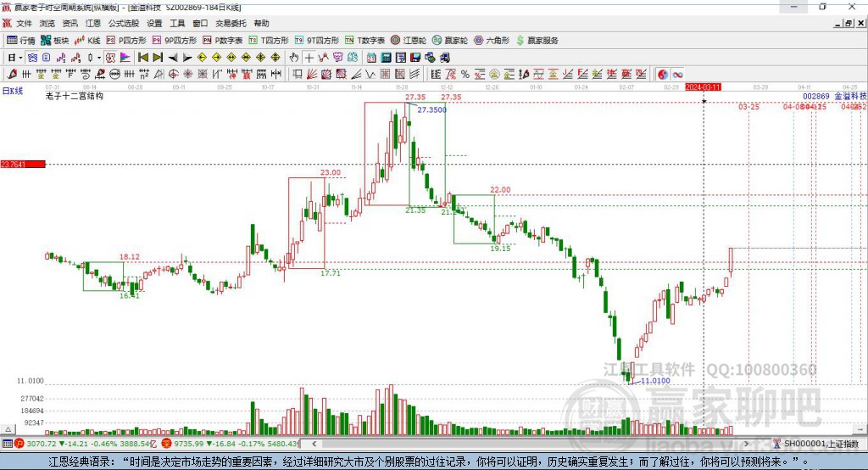This screenshot has height=470, width=868.
Task: Open the 9P四方形 tool
Action: pyautogui.click(x=175, y=41)
